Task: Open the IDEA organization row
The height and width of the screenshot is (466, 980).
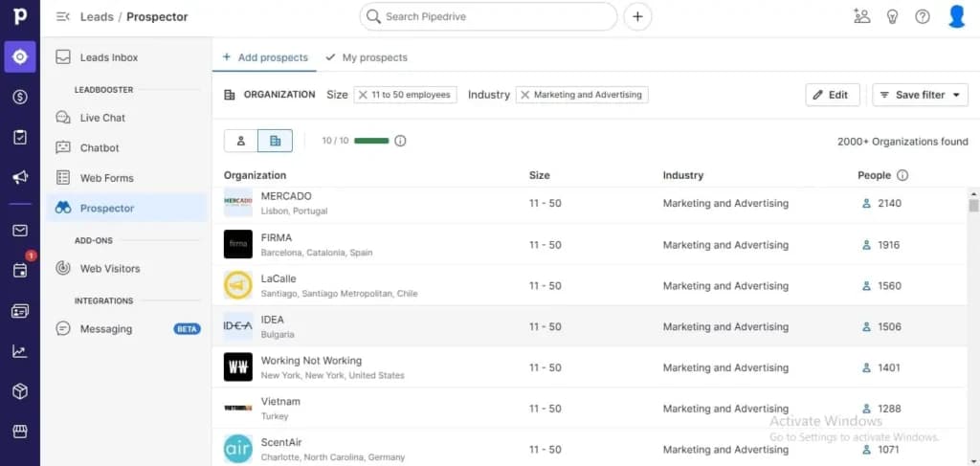Action: pos(590,326)
